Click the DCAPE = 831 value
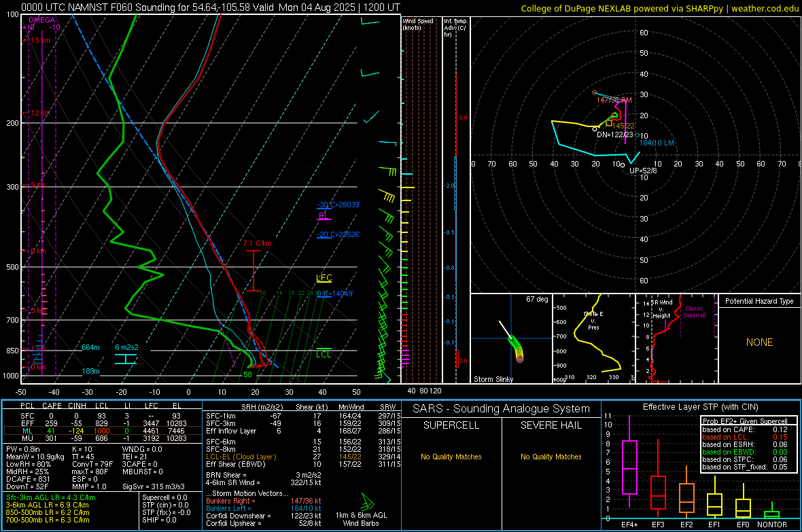 click(28, 479)
